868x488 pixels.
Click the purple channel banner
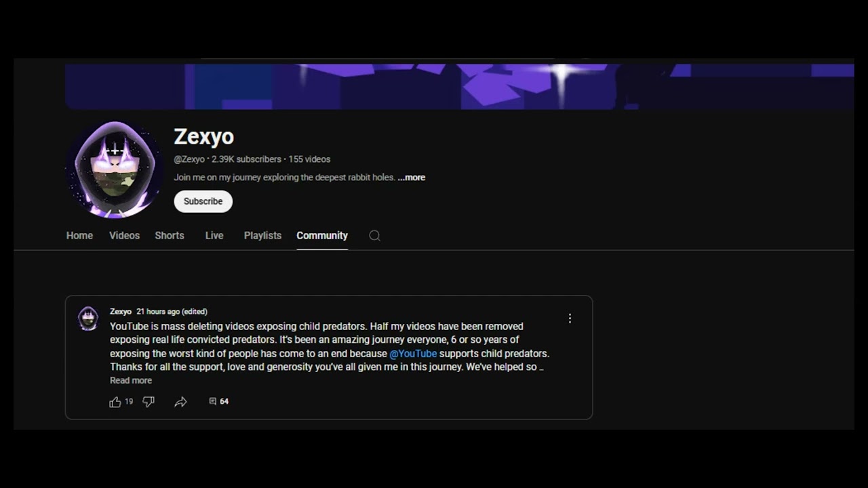pyautogui.click(x=459, y=87)
